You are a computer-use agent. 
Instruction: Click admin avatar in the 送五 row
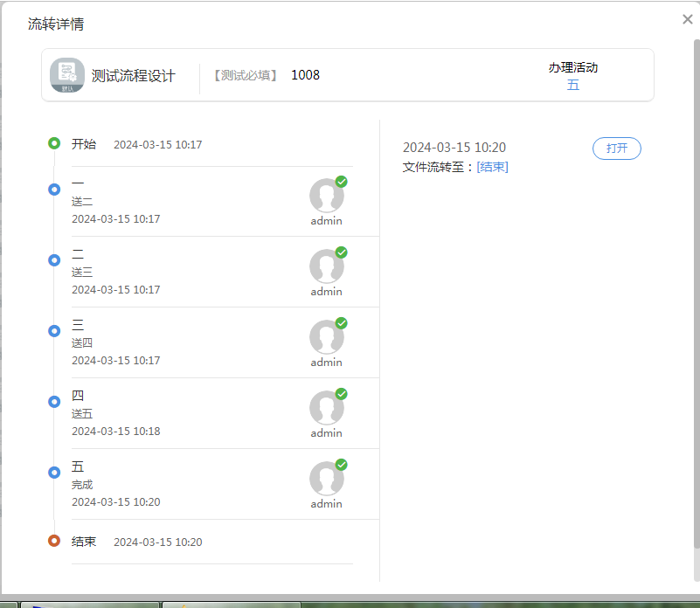point(326,408)
